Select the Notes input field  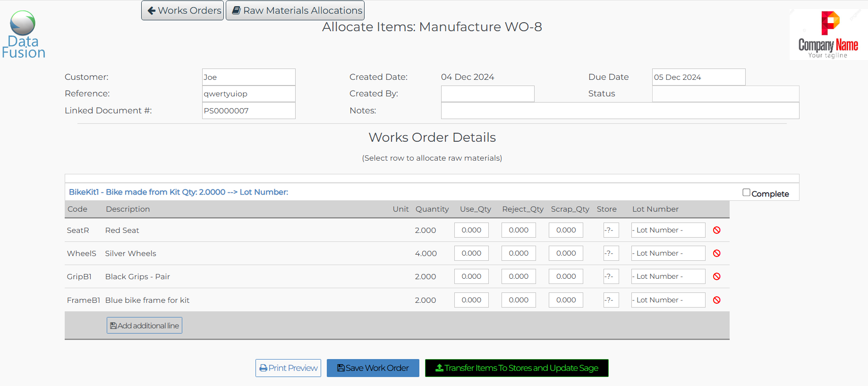(x=620, y=111)
